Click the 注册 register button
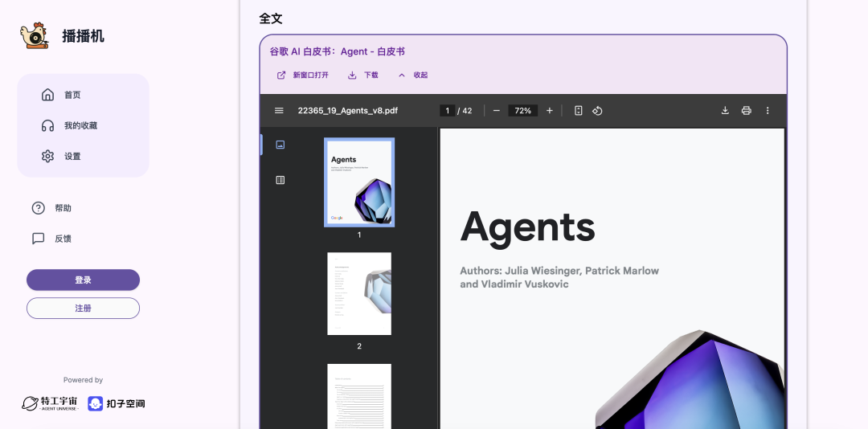Screen dimensions: 868x429 (x=83, y=308)
